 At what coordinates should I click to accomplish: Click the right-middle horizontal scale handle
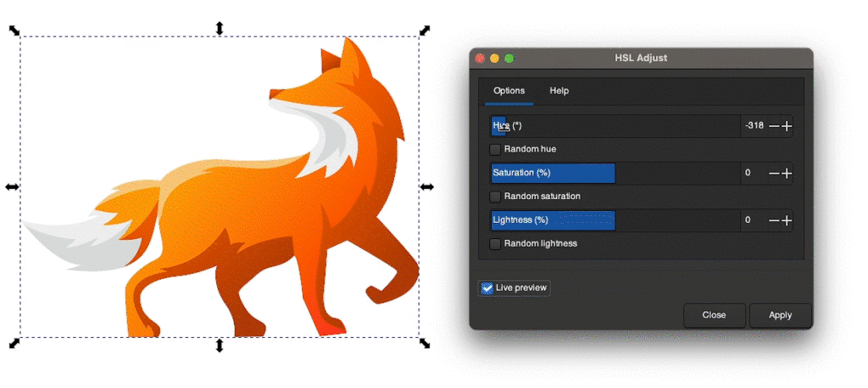(427, 187)
